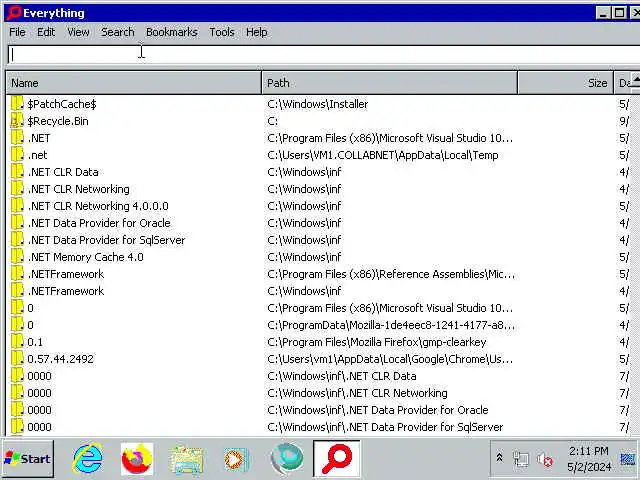Select the $Recycle.Bin folder icon

[17, 121]
